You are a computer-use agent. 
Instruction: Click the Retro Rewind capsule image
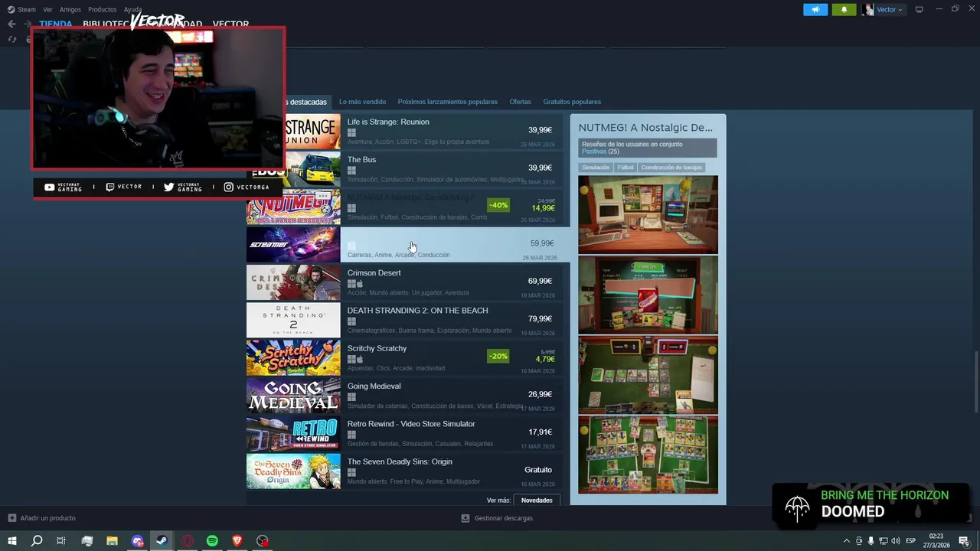[x=293, y=433]
